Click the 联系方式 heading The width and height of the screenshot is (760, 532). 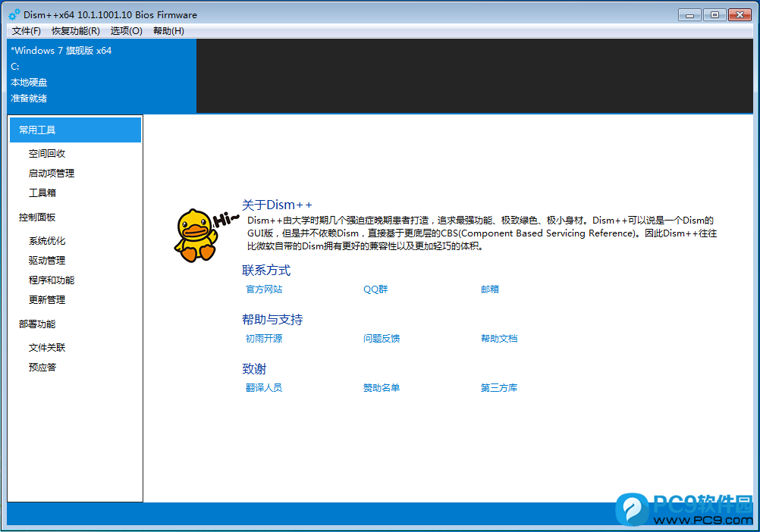tap(266, 270)
